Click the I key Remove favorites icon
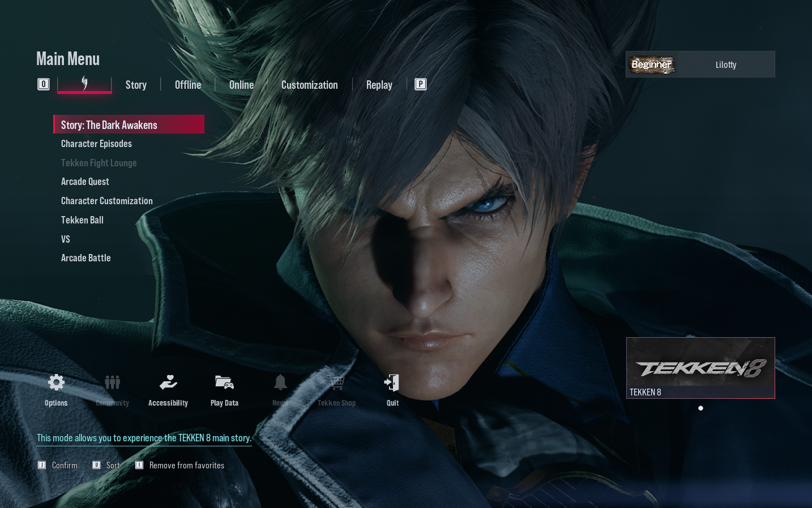 [139, 465]
